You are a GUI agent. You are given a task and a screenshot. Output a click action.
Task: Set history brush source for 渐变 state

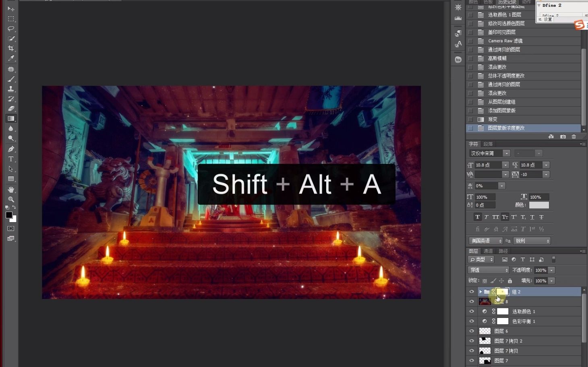pos(470,120)
